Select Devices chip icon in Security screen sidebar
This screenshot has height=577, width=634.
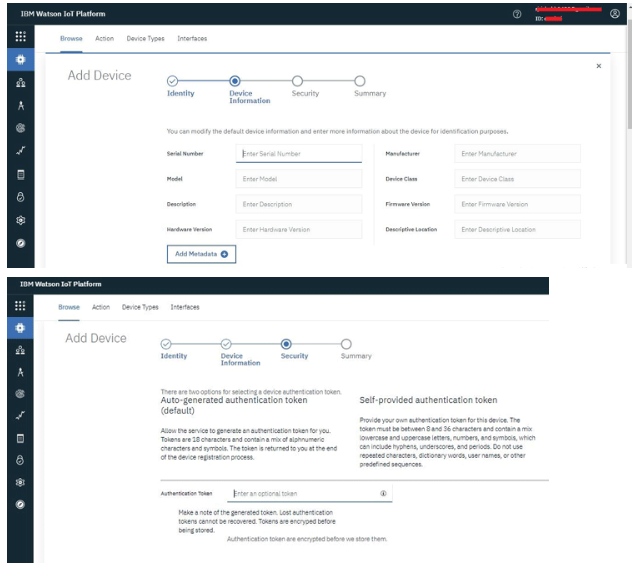point(20,327)
